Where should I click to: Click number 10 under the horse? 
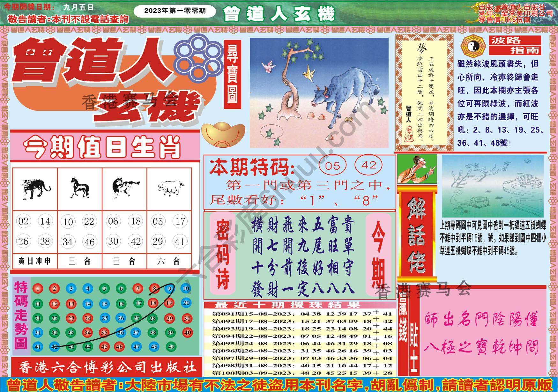point(68,222)
